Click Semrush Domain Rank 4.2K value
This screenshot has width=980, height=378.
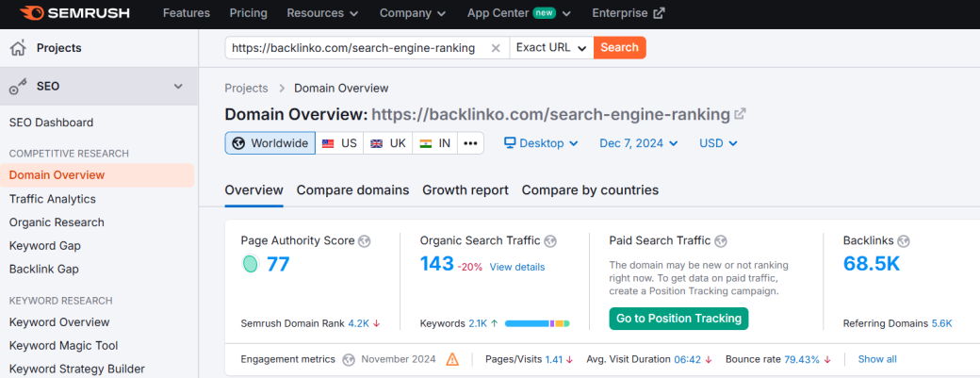click(359, 323)
